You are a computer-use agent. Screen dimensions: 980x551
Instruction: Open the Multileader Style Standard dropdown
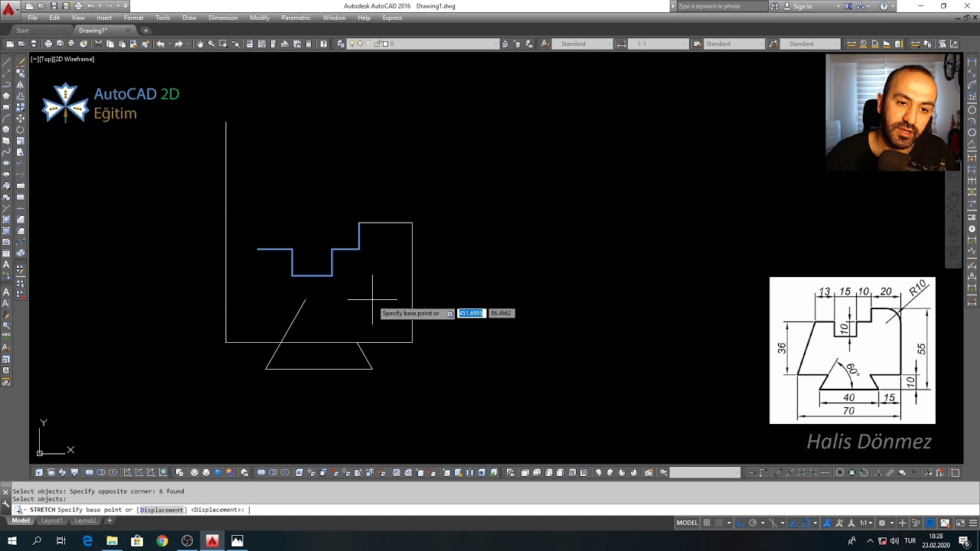810,44
